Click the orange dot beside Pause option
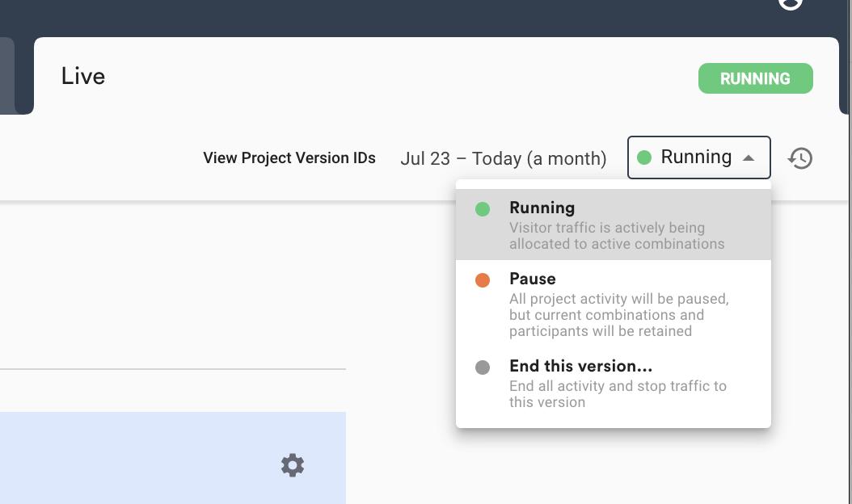 pyautogui.click(x=483, y=280)
